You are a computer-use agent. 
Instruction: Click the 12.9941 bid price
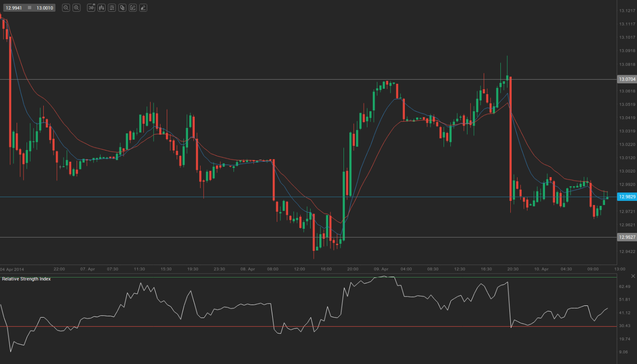[14, 8]
